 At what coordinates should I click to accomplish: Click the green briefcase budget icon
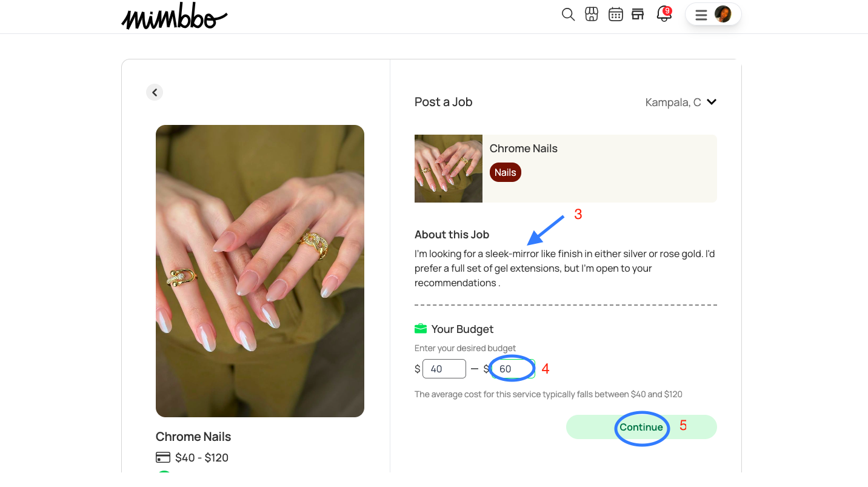(421, 329)
